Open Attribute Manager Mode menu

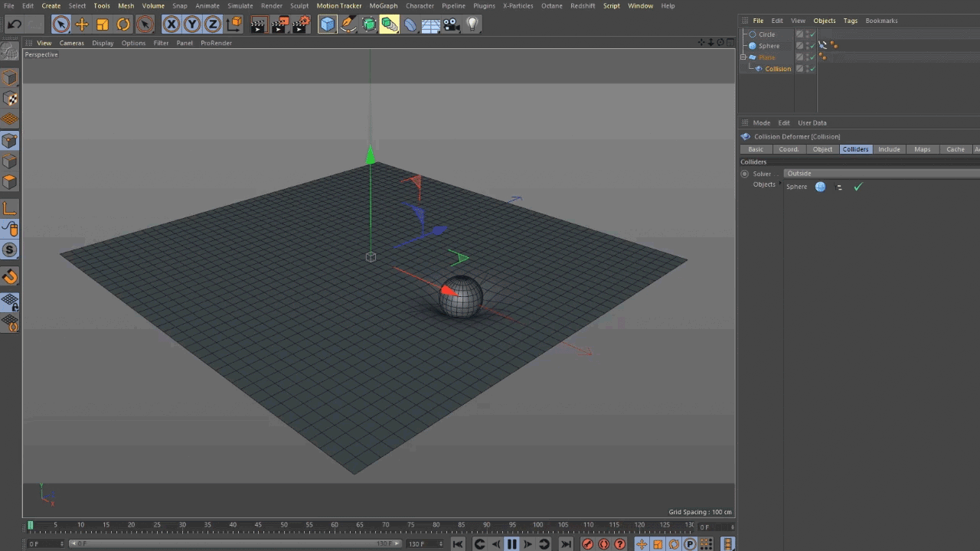click(x=761, y=122)
